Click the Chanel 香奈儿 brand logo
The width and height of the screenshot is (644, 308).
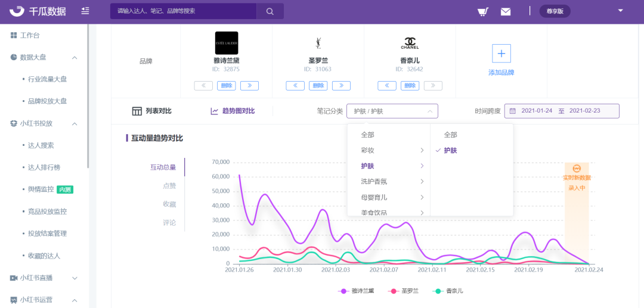410,43
